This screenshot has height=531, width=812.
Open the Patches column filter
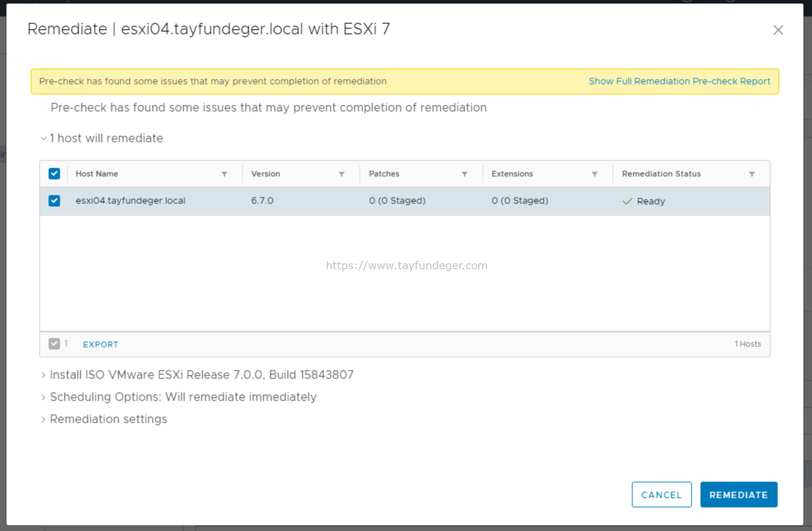[464, 174]
